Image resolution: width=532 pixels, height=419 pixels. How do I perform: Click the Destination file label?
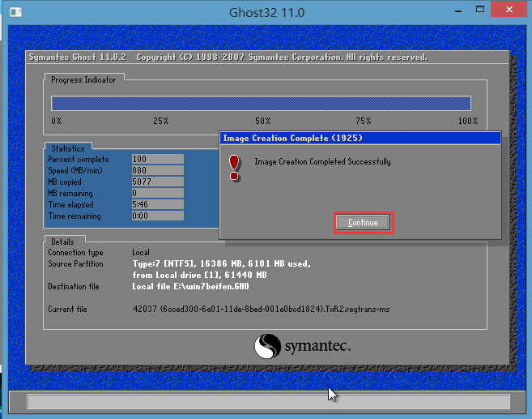[x=74, y=287]
